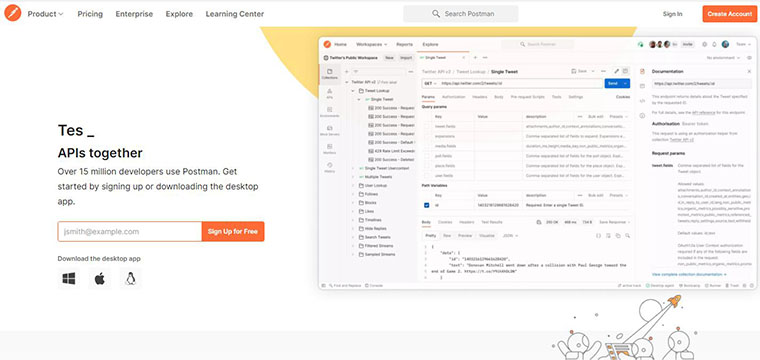Click the Create Account button
760x360 pixels.
[x=729, y=14]
